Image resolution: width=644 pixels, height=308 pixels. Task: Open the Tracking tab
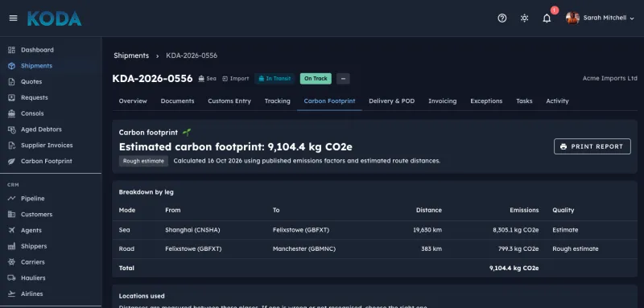click(x=277, y=101)
